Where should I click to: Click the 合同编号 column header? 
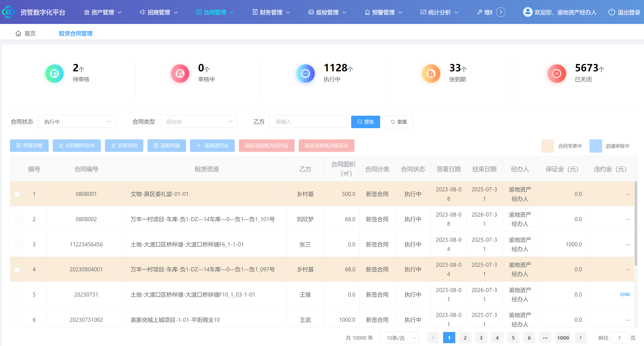86,169
